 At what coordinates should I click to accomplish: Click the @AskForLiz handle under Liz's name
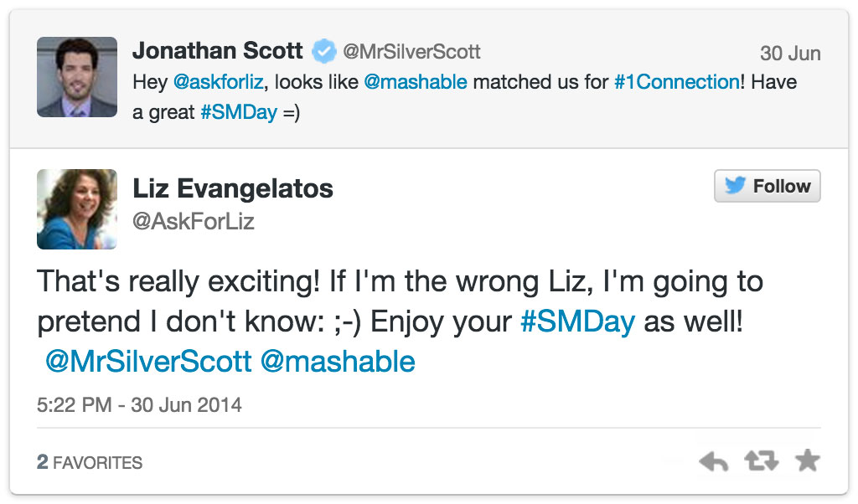tap(194, 222)
